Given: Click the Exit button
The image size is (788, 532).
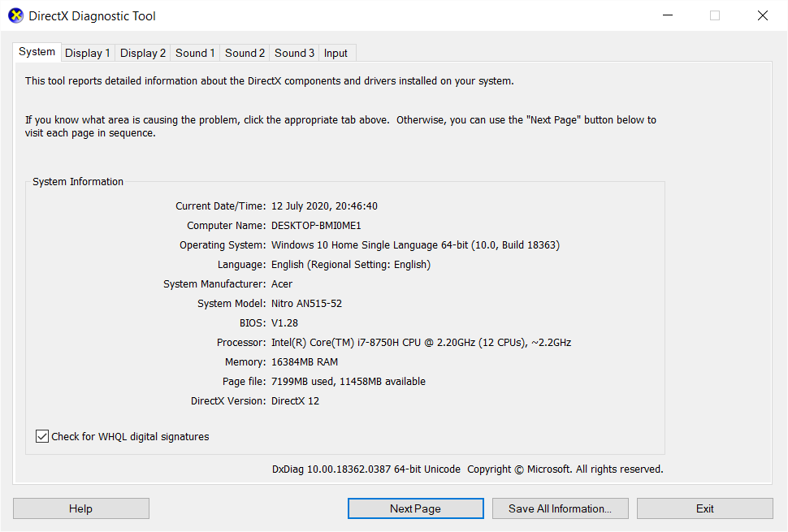Looking at the screenshot, I should [x=705, y=508].
